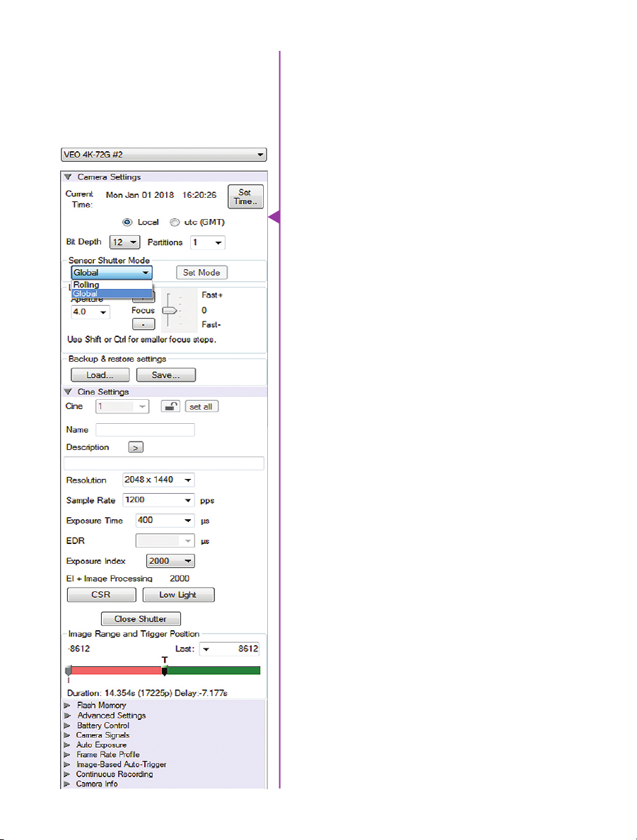Choose Rolling from the shutter mode list
The image size is (637, 840).
[x=112, y=285]
